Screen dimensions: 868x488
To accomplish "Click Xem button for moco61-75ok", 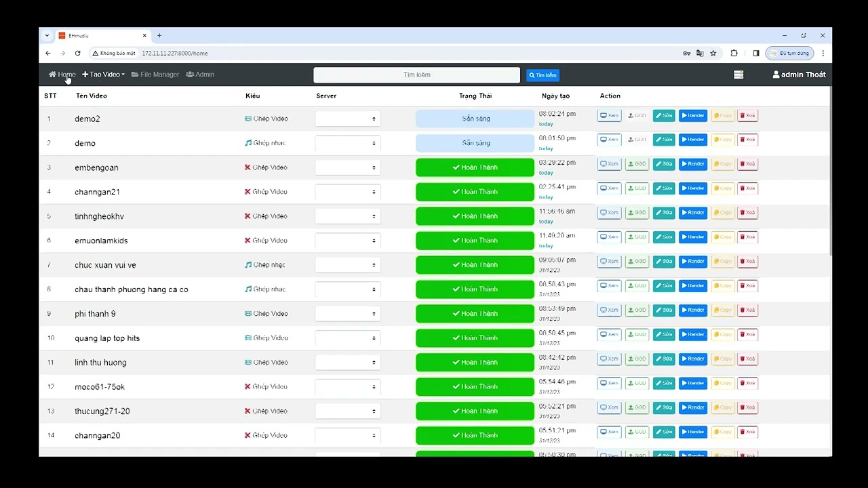I will point(609,384).
